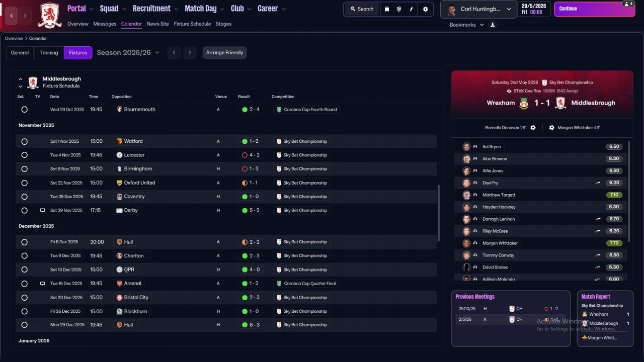The height and width of the screenshot is (362, 644).
Task: Select the Charlton fixture radio button
Action: click(24, 256)
